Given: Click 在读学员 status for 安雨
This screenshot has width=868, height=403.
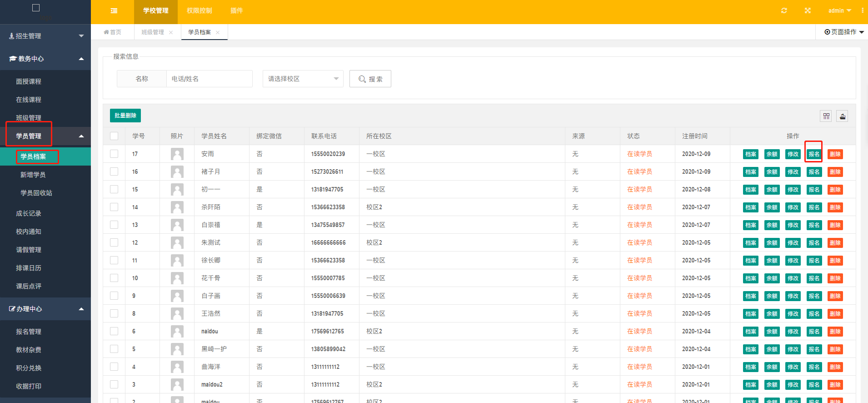Looking at the screenshot, I should tap(639, 154).
